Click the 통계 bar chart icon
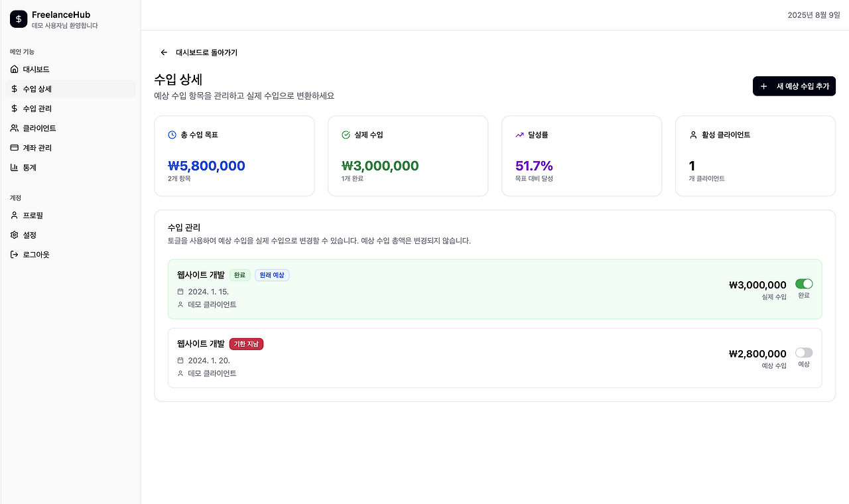The height and width of the screenshot is (504, 849). (x=15, y=168)
